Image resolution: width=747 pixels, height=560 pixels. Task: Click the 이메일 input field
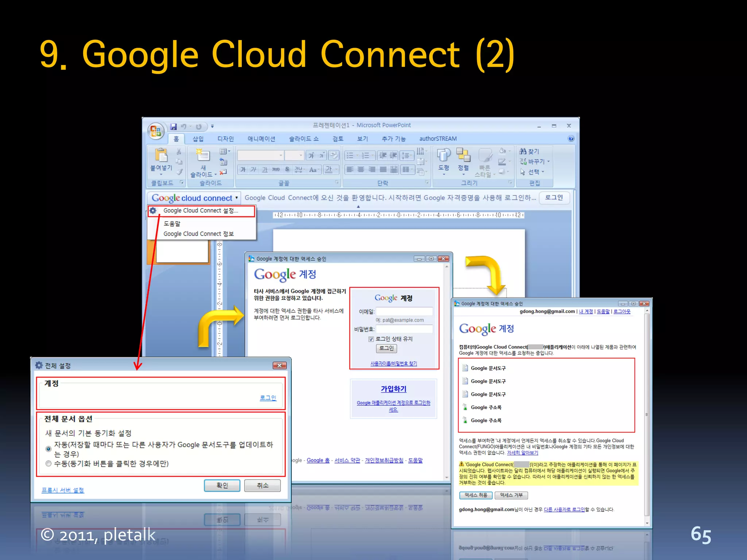tap(405, 311)
